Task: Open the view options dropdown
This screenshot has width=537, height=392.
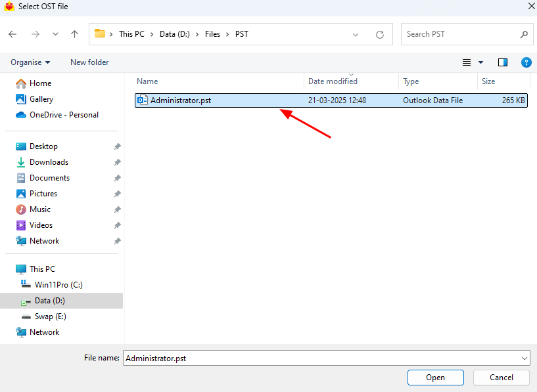Action: 480,62
